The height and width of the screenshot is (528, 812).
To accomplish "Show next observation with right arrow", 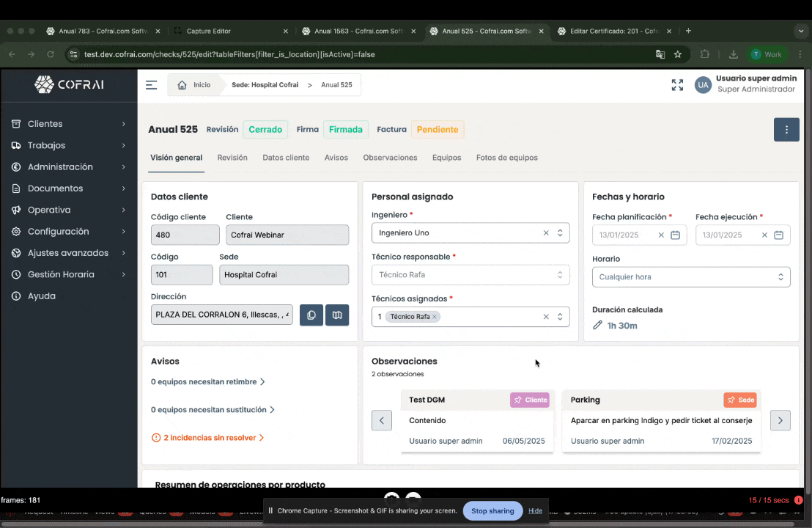I will point(780,420).
